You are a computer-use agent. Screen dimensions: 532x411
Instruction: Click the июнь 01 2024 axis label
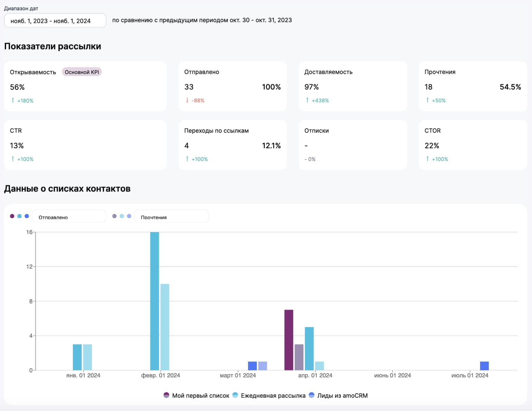point(393,375)
